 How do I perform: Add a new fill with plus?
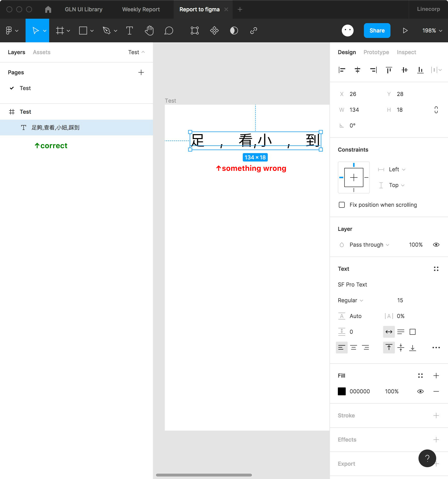point(436,376)
